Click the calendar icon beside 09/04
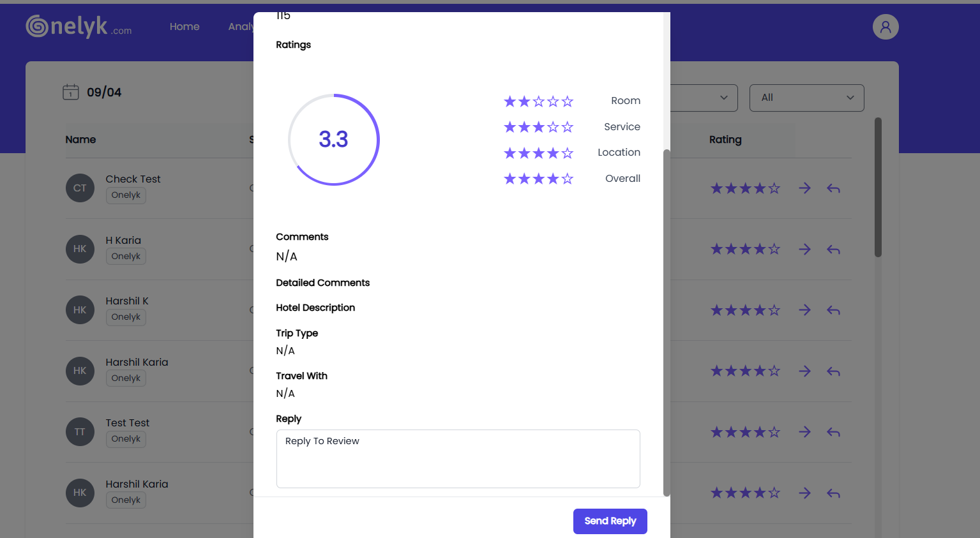 pyautogui.click(x=70, y=92)
